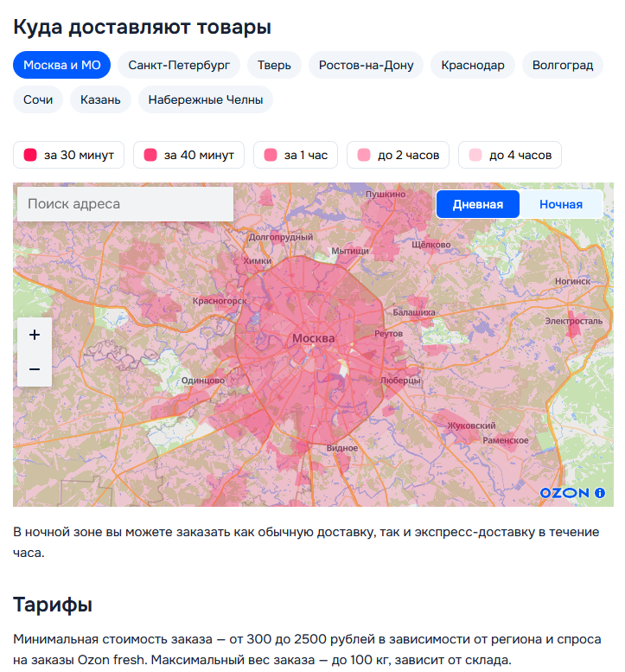Click Красногорск on the map
This screenshot has height=672, width=625.
point(220,301)
